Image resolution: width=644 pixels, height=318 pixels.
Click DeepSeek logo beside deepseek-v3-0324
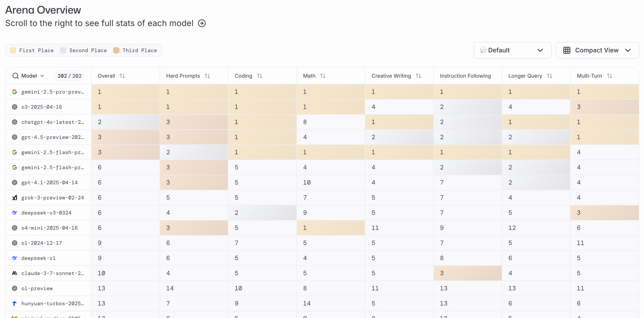(15, 213)
